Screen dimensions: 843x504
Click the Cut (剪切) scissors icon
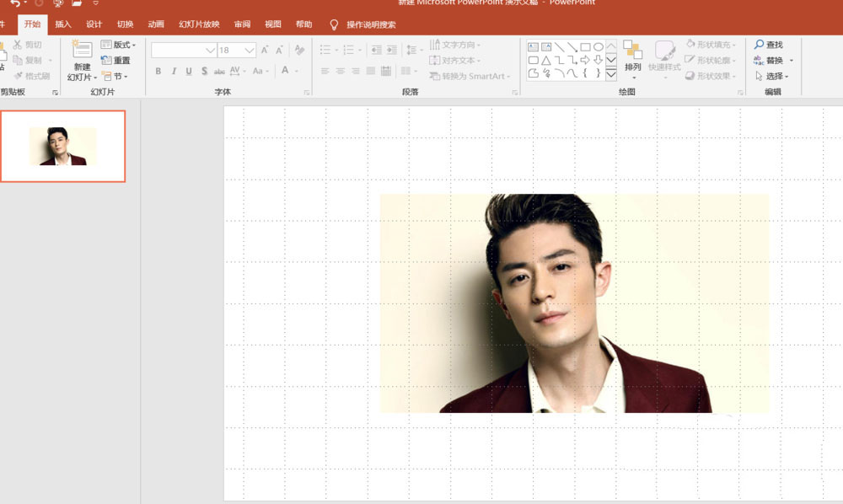point(18,45)
